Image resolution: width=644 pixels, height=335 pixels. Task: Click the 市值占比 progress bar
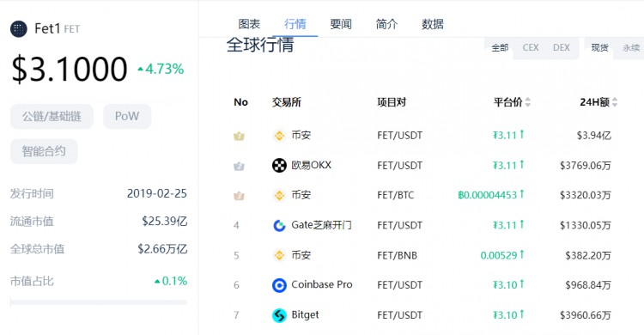(x=99, y=302)
